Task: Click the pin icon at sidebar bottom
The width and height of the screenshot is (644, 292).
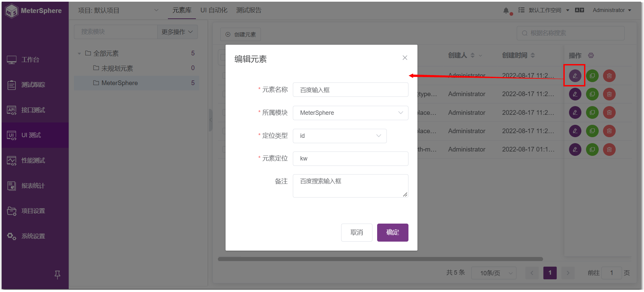Action: coord(57,275)
